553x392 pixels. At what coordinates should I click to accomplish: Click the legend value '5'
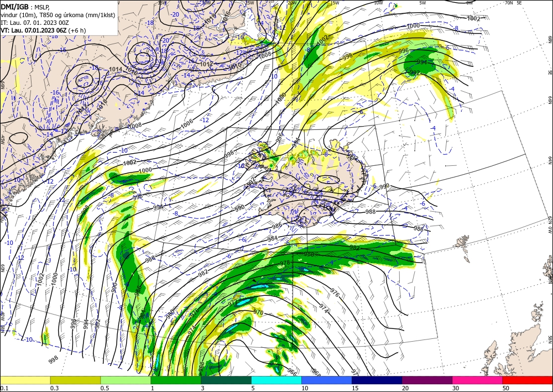pos(253,388)
